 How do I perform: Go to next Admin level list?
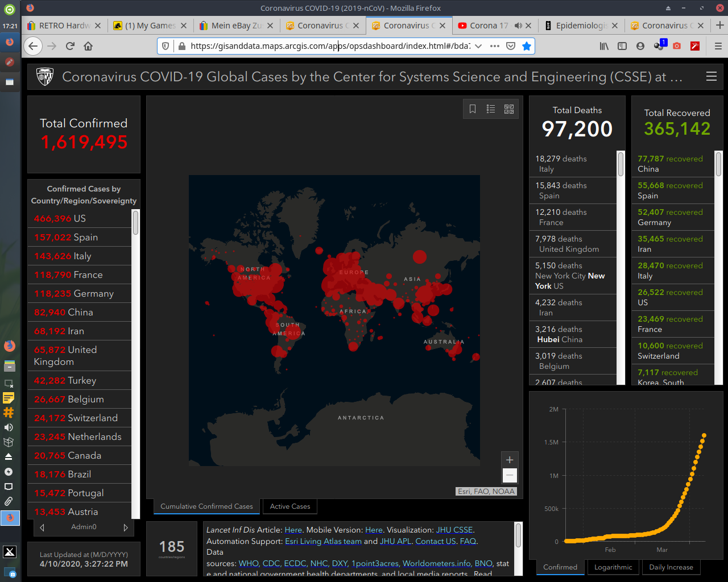click(126, 527)
